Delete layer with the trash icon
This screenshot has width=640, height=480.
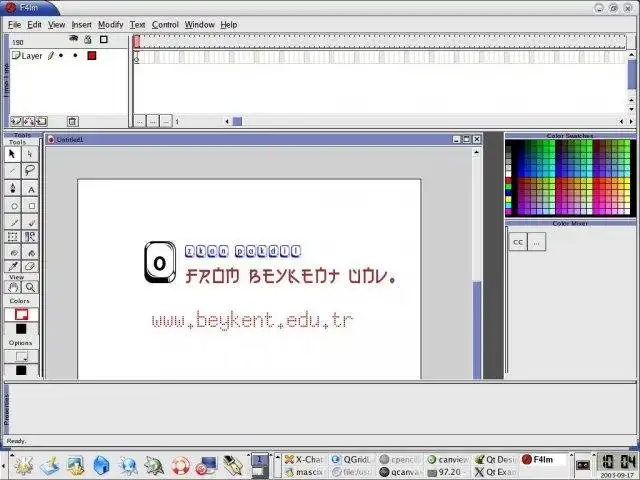pyautogui.click(x=72, y=121)
